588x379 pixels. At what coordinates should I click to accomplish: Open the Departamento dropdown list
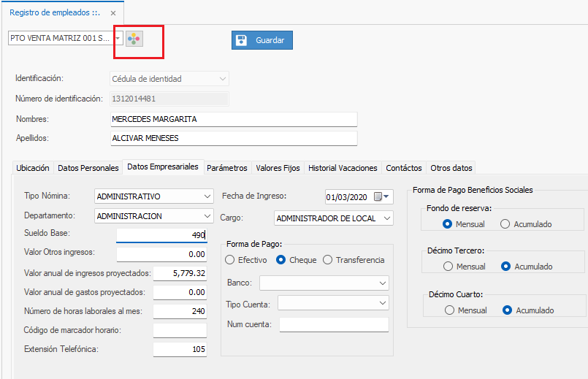pos(207,216)
